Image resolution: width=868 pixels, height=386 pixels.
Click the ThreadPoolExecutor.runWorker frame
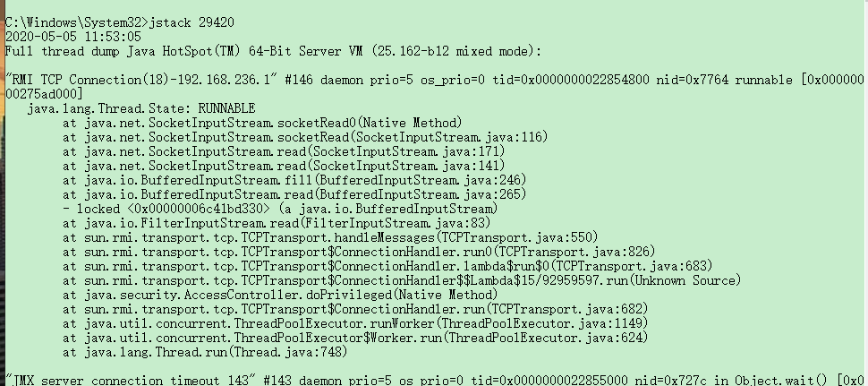click(x=355, y=323)
